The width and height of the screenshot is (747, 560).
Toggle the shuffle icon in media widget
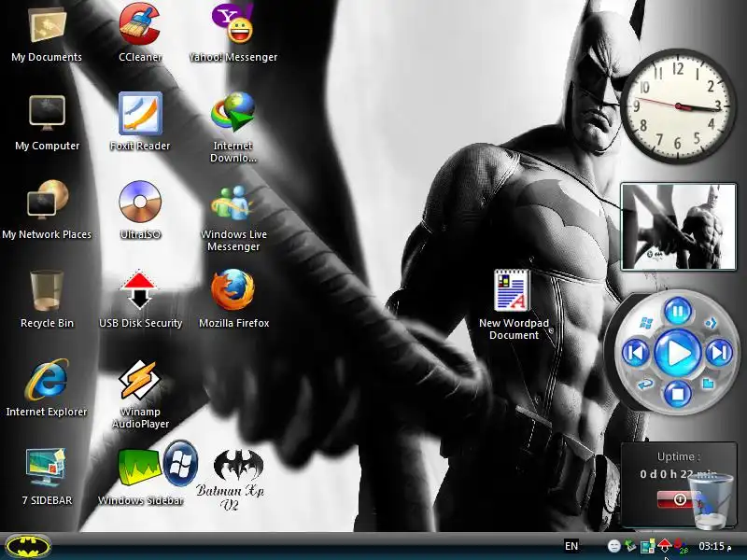[711, 323]
